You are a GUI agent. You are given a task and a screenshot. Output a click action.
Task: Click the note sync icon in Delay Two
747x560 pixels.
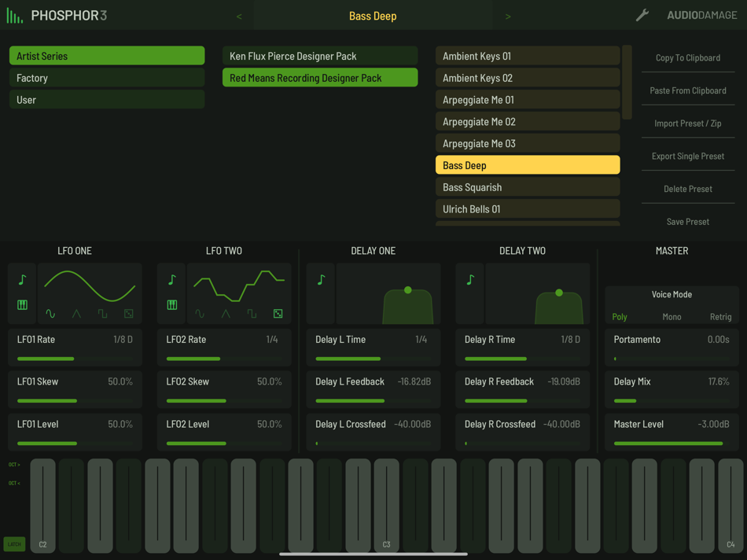click(469, 279)
